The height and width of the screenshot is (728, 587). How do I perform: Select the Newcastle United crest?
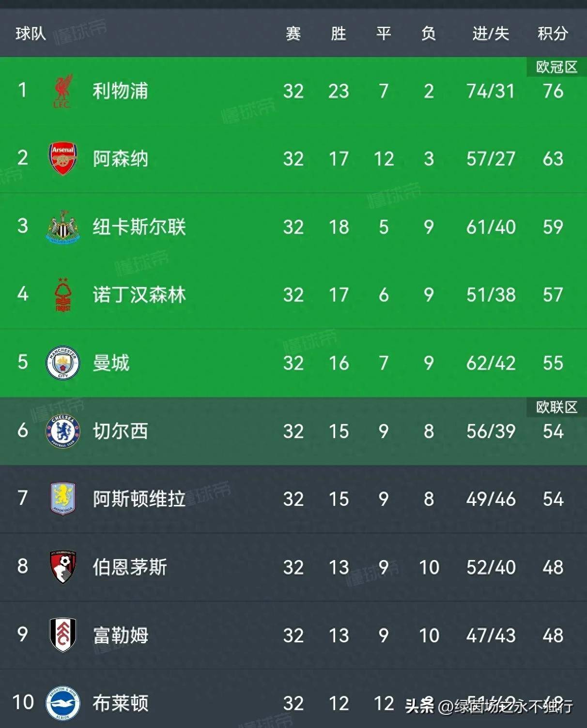pos(63,227)
